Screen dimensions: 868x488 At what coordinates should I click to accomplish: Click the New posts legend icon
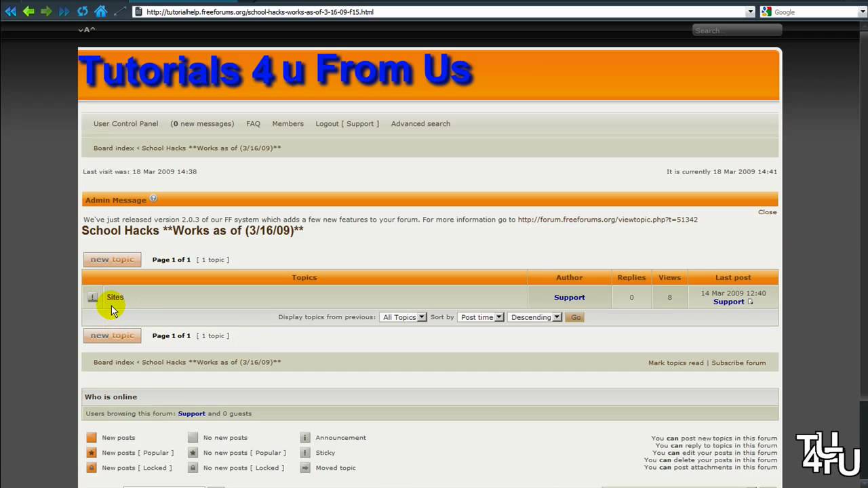pos(92,438)
